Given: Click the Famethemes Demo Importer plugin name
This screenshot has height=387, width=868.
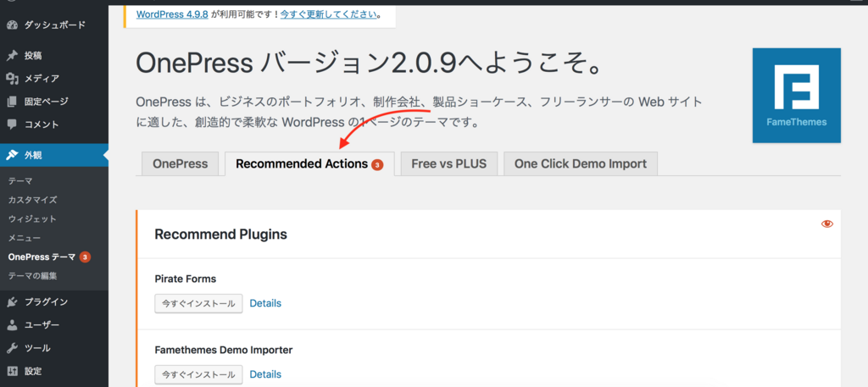Looking at the screenshot, I should tap(224, 350).
